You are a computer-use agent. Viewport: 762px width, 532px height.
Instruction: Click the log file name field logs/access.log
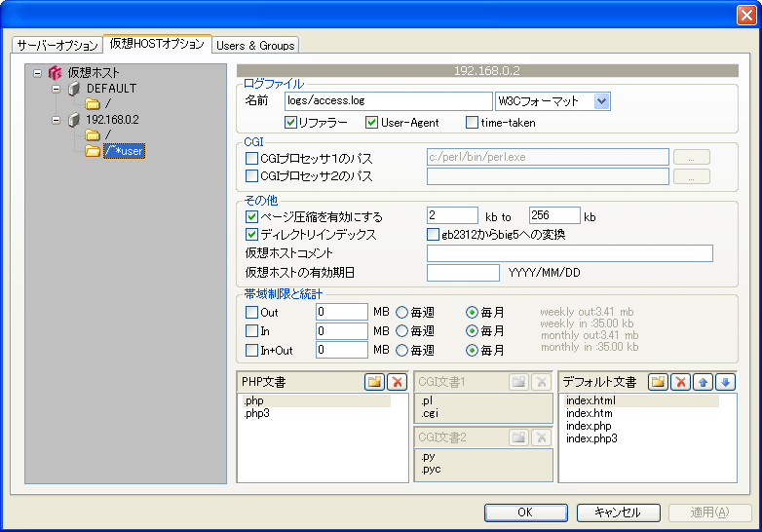pos(388,101)
